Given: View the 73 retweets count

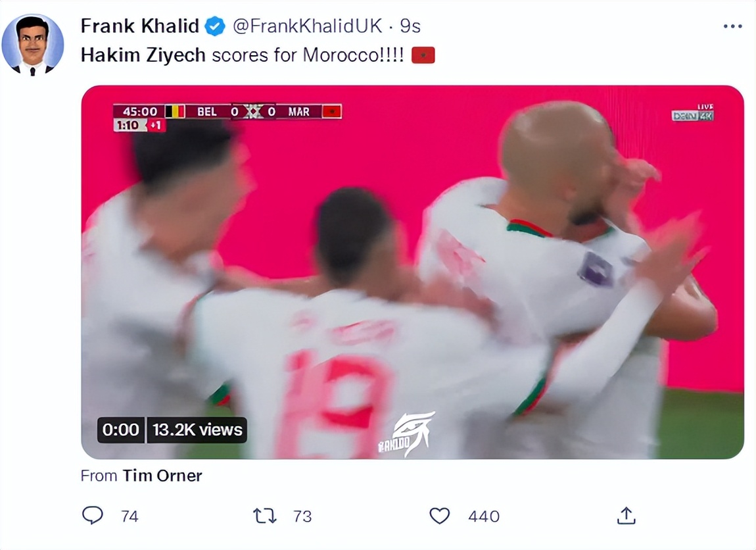Looking at the screenshot, I should 302,516.
